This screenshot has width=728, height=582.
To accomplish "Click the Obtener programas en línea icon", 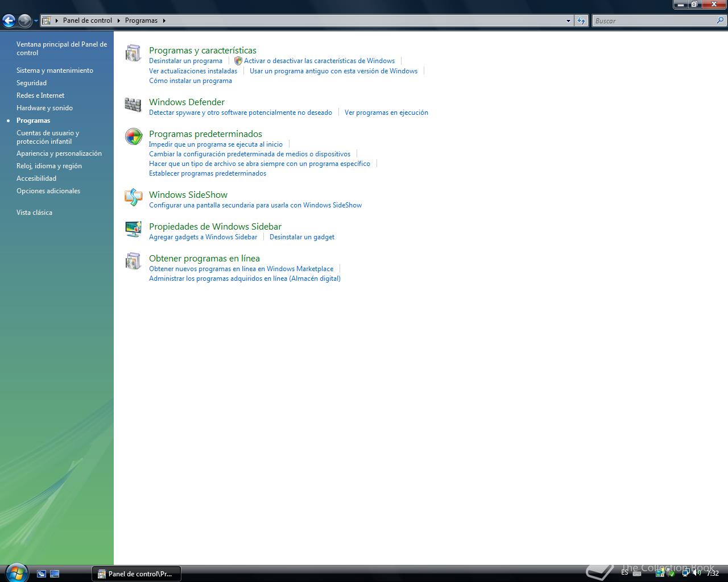I will click(x=133, y=261).
